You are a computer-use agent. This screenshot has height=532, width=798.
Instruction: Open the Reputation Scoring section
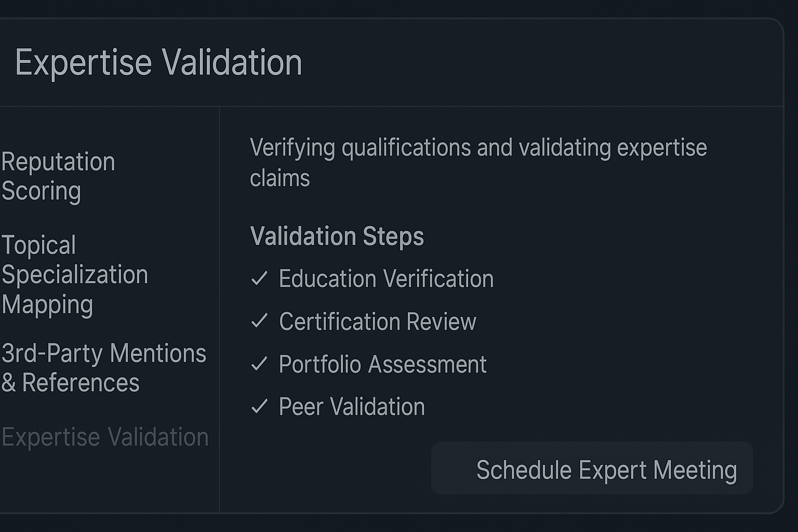pos(58,176)
